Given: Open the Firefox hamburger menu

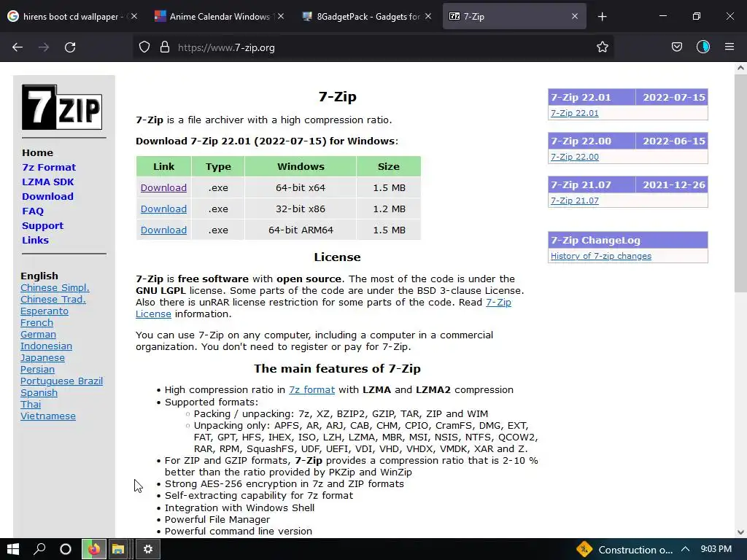Looking at the screenshot, I should coord(729,47).
